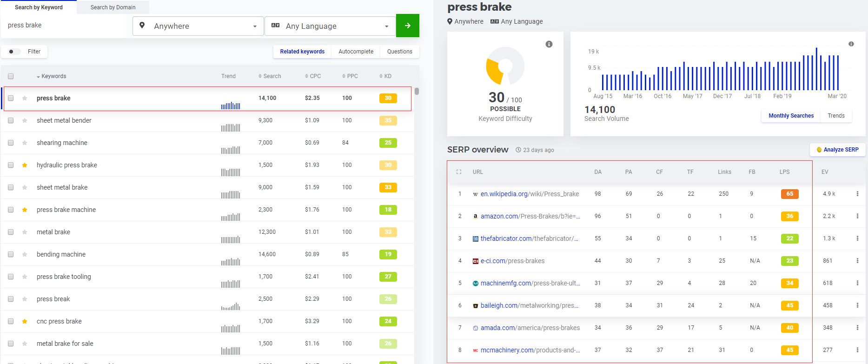
Task: Switch to the Search by Domain tab
Action: [113, 7]
